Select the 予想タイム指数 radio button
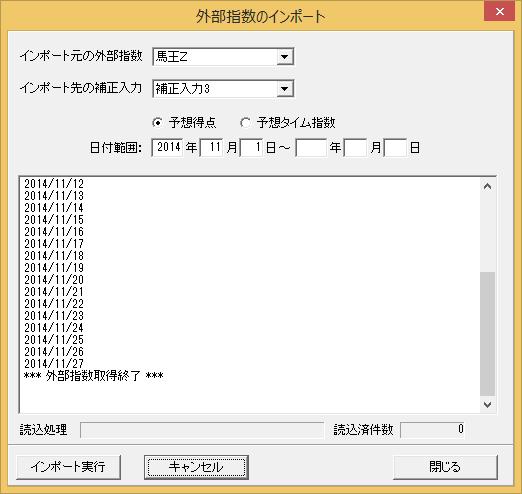Image resolution: width=522 pixels, height=494 pixels. click(245, 123)
